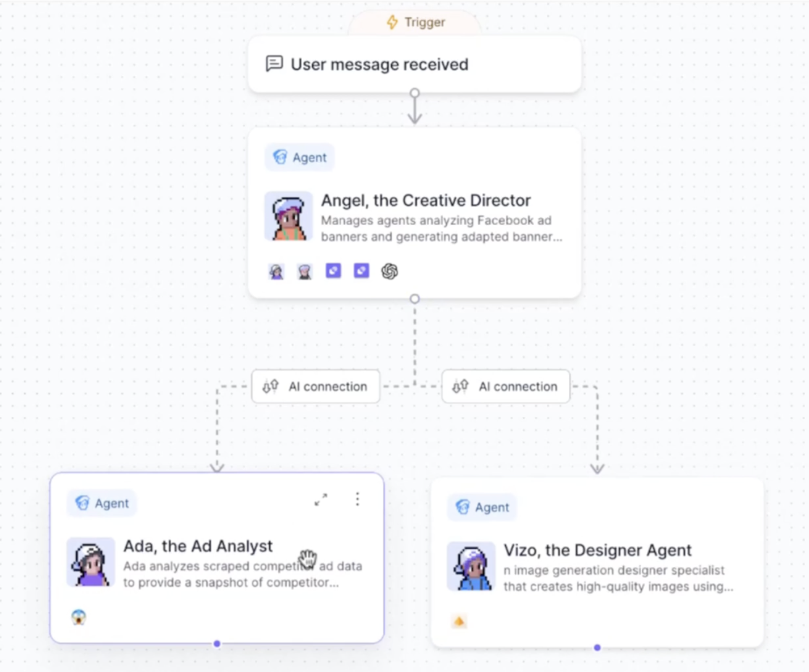The height and width of the screenshot is (672, 809).
Task: Expand Ada's card to full view
Action: (321, 500)
